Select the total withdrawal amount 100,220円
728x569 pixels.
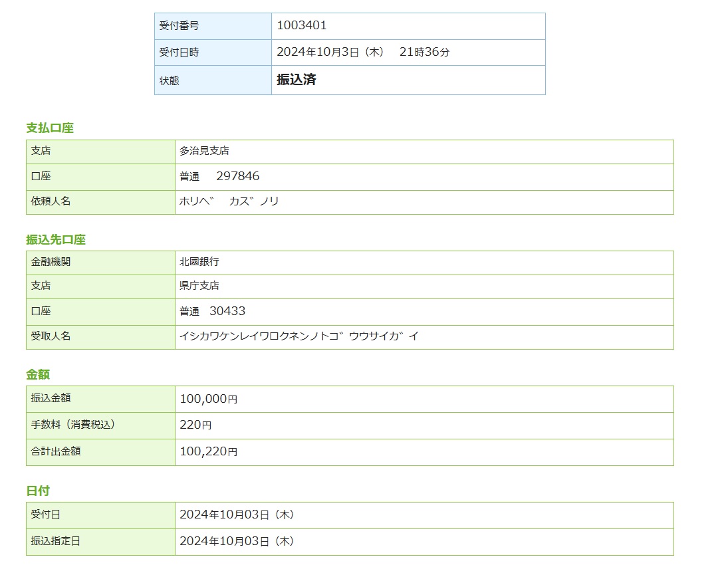click(208, 451)
